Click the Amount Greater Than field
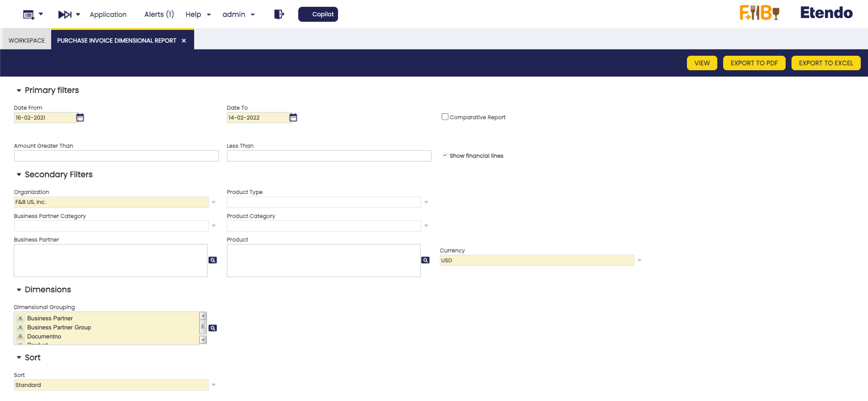The image size is (868, 401). 116,156
